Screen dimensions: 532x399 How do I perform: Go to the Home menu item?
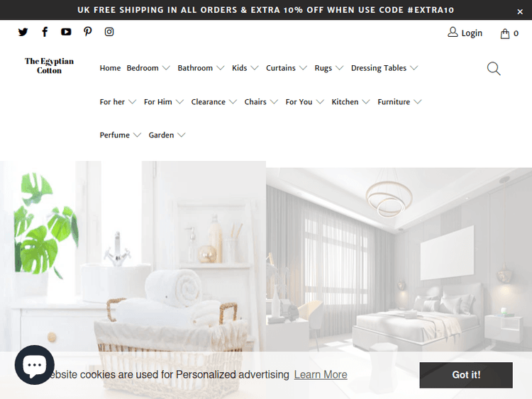point(110,68)
